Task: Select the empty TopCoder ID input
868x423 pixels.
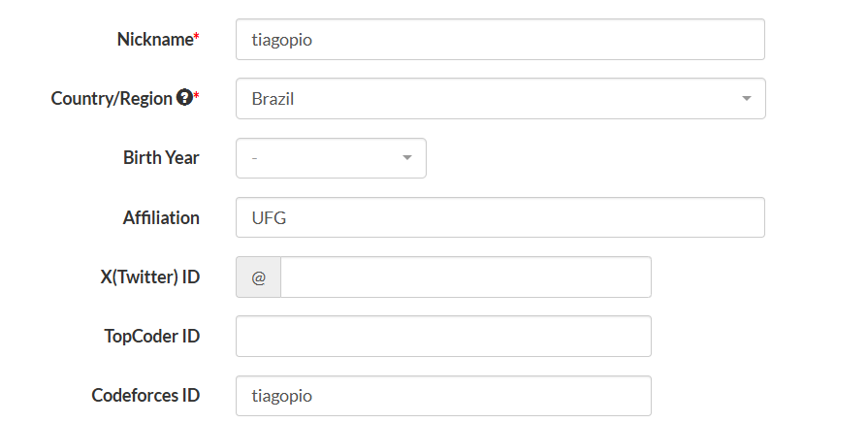Action: click(x=443, y=337)
